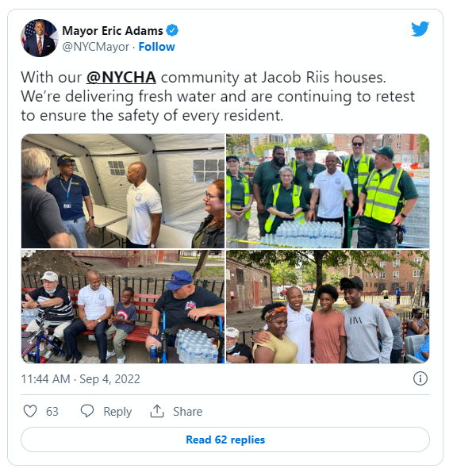Click the blue verified badge
The image size is (453, 476).
172,31
